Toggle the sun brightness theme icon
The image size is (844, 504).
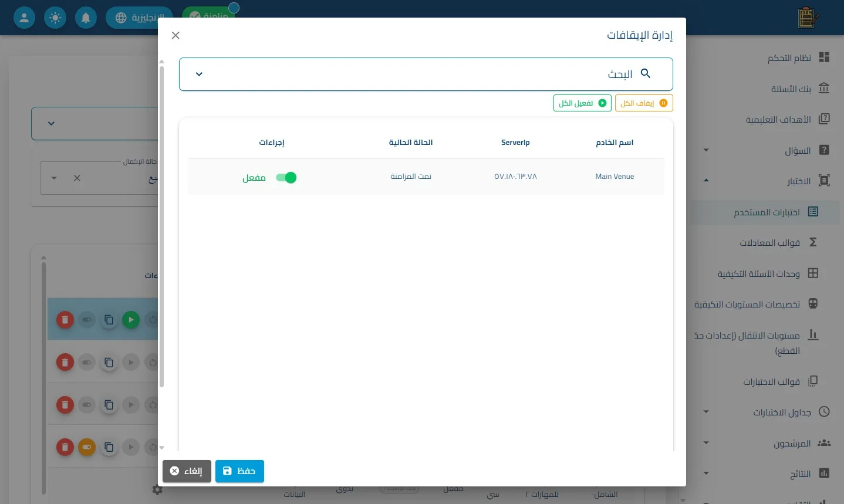click(55, 18)
